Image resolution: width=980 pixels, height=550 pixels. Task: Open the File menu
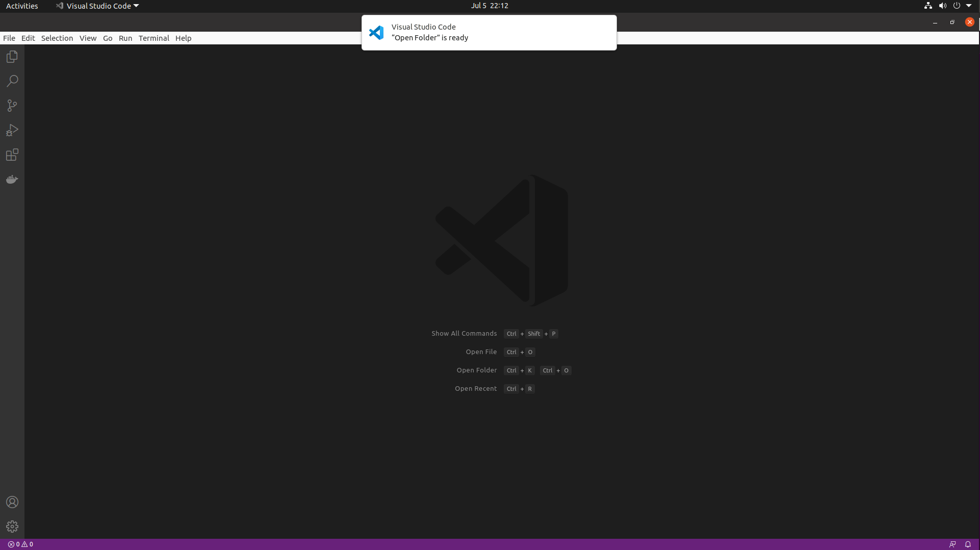click(9, 38)
